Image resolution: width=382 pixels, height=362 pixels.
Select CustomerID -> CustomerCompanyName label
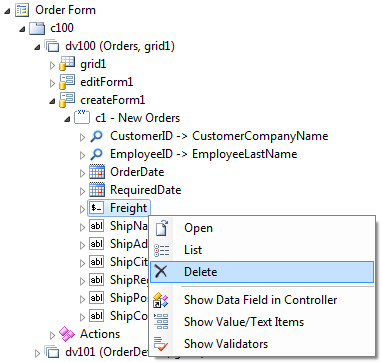point(219,136)
